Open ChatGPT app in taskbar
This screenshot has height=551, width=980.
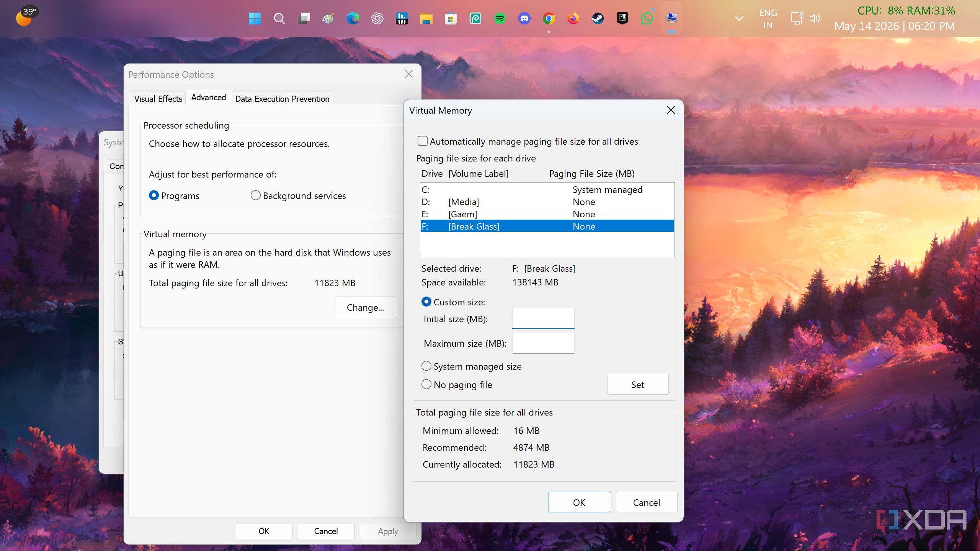pyautogui.click(x=377, y=18)
